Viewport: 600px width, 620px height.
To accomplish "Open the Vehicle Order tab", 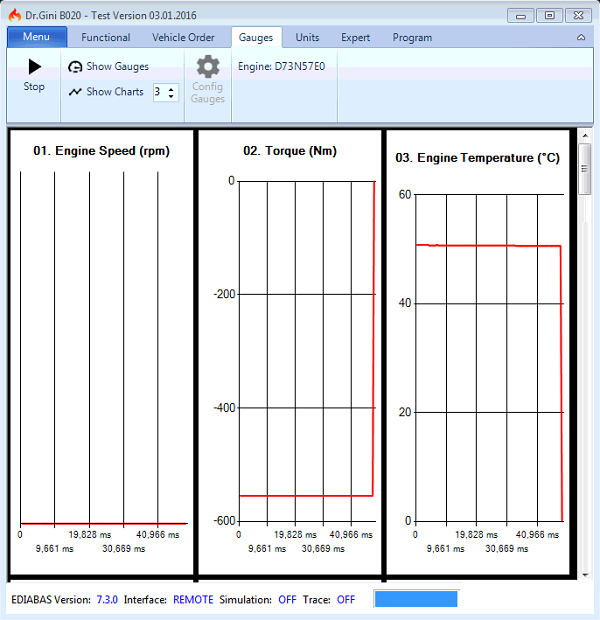I will 183,38.
